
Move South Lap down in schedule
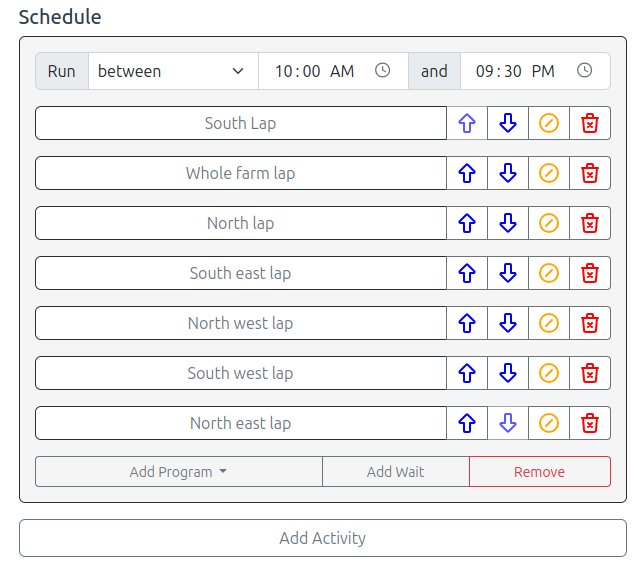pyautogui.click(x=508, y=123)
